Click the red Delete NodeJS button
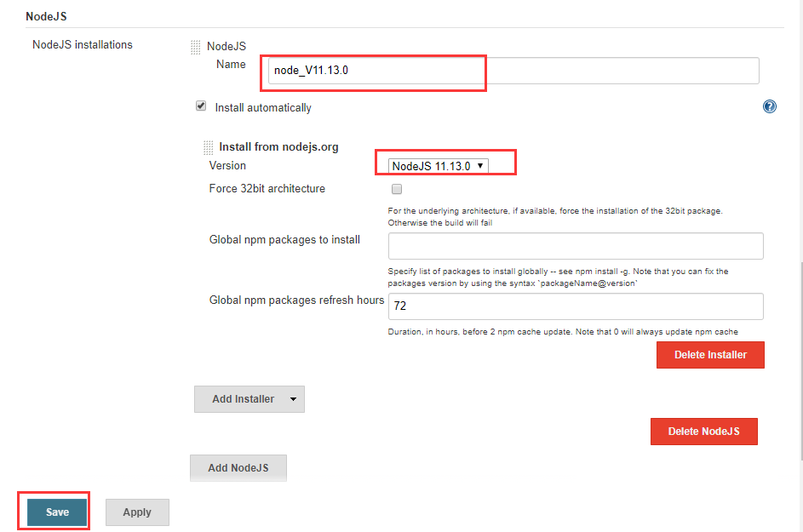Viewport: 803px width, 532px height. [x=703, y=432]
